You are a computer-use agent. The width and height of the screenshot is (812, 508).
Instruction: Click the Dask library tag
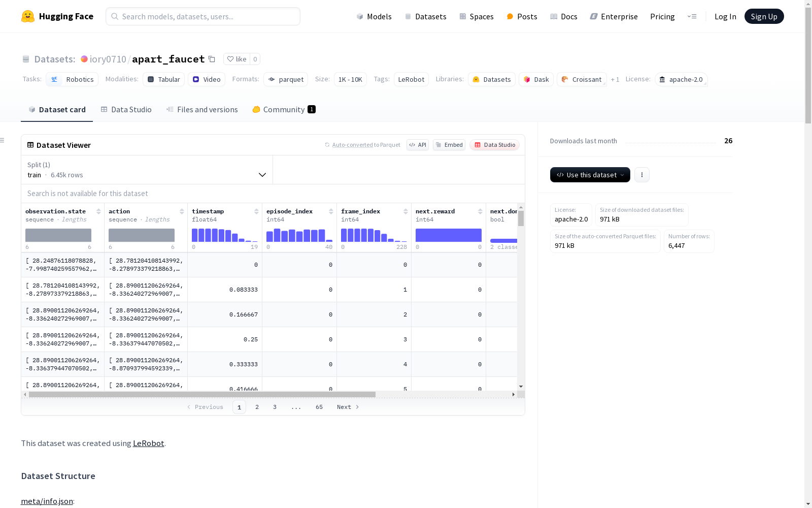[x=536, y=79]
